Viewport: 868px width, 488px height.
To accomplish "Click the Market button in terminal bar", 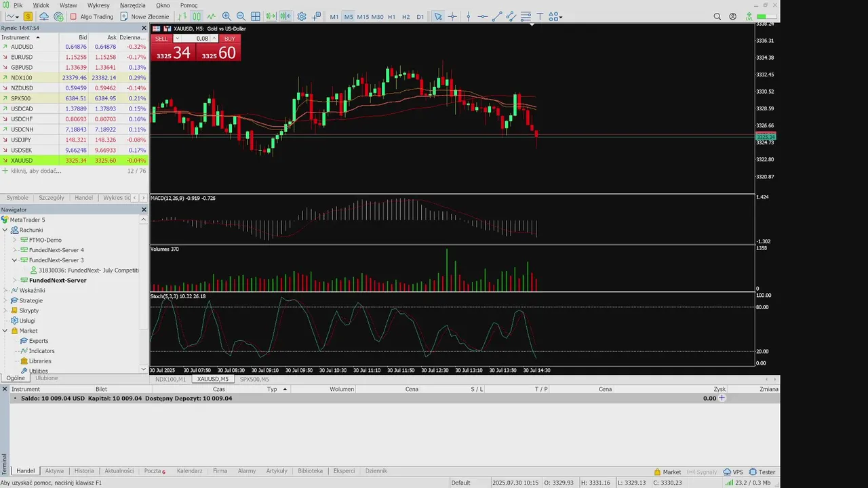I will 668,472.
